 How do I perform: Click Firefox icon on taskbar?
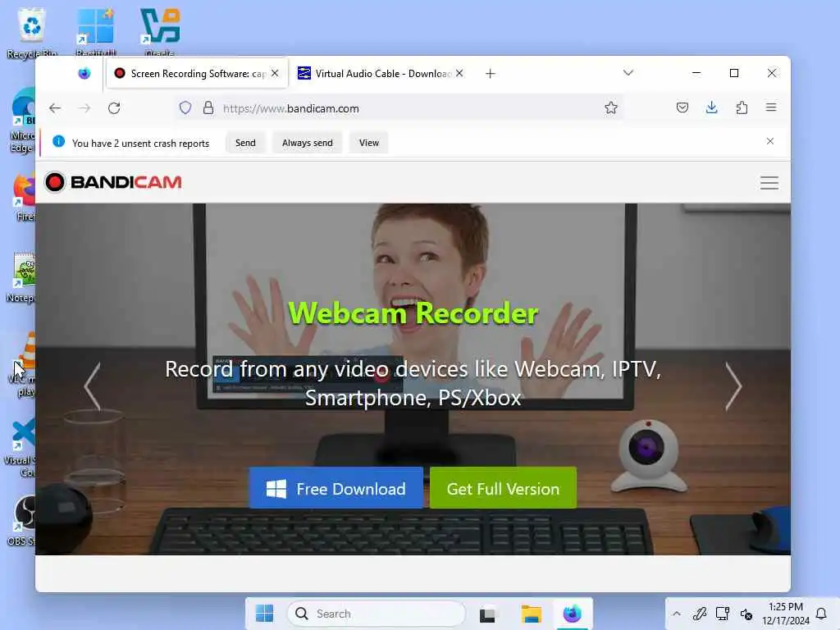572,614
